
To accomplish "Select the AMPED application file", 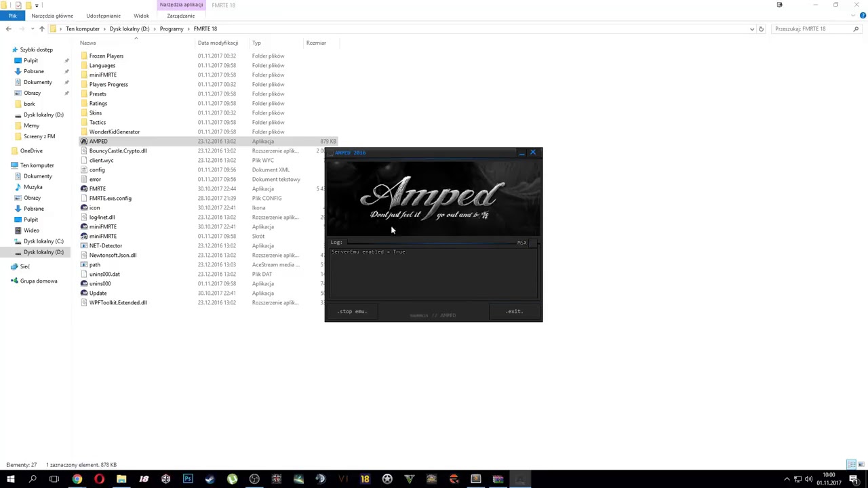I will coord(98,142).
